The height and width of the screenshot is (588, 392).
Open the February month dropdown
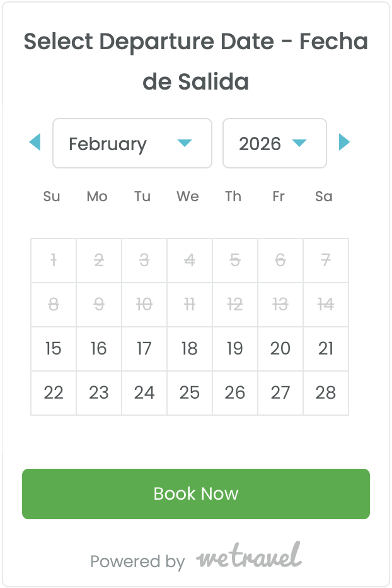132,143
